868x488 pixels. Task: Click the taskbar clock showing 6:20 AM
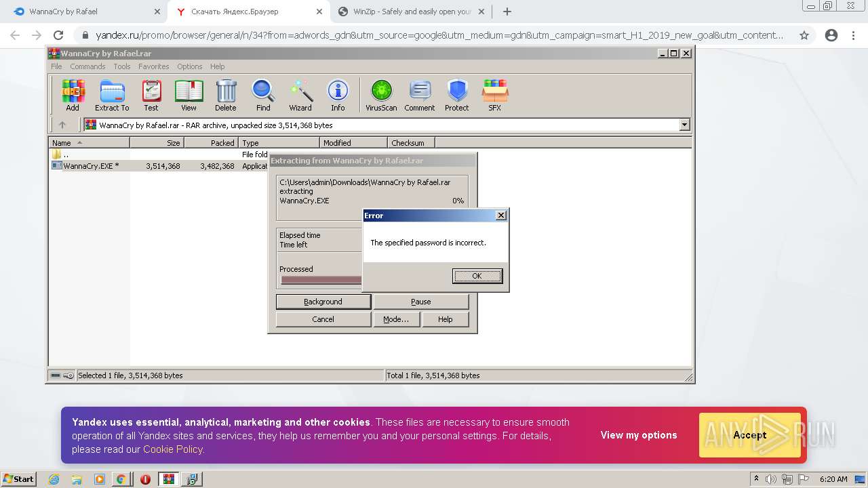pyautogui.click(x=833, y=479)
